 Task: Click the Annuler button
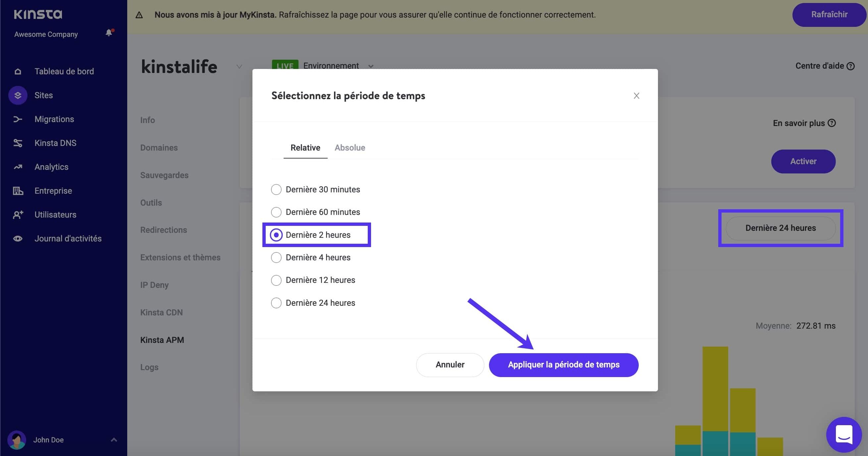[450, 365]
